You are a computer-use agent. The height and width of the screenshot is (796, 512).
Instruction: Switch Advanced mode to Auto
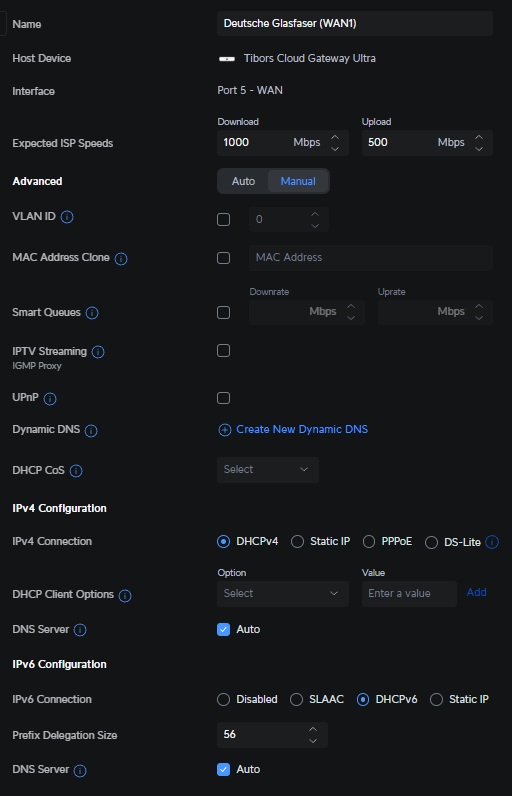tap(244, 181)
